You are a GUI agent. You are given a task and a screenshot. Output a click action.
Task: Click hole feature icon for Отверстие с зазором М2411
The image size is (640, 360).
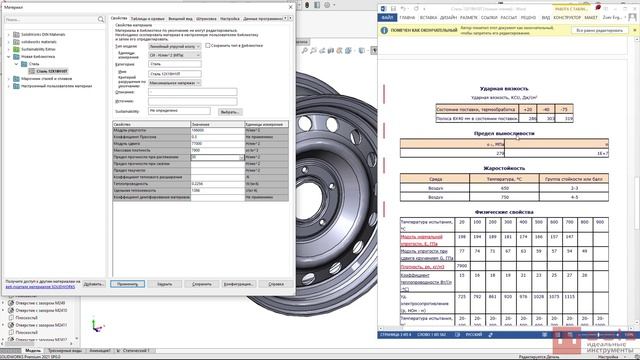click(11, 325)
